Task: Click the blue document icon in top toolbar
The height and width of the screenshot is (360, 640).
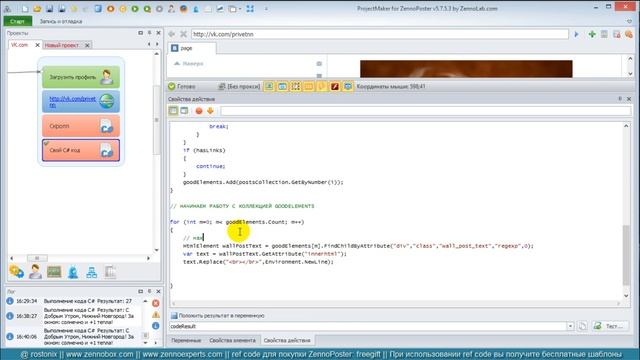Action: [x=98, y=9]
